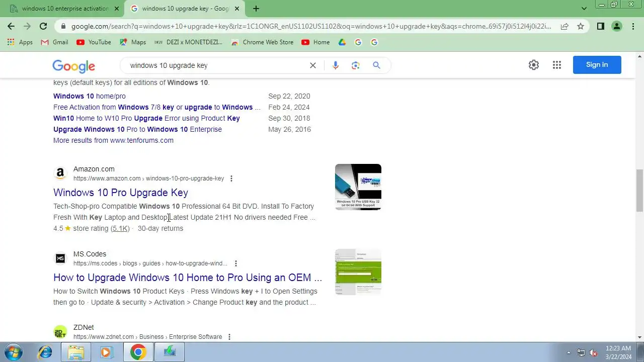Open the Home bookmark

[315, 42]
